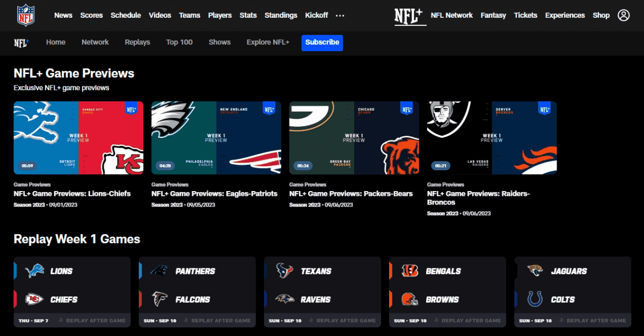
Task: Click the Falcons team logo
Action: (x=159, y=300)
